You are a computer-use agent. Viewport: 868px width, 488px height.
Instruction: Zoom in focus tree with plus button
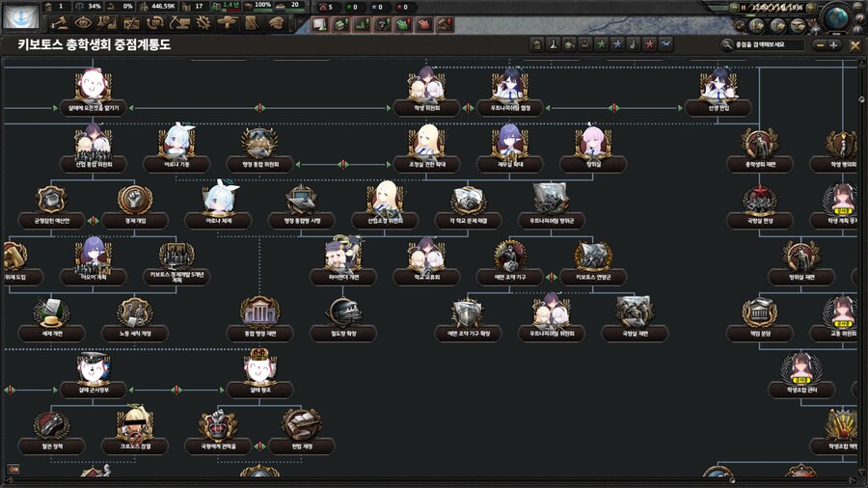point(834,44)
